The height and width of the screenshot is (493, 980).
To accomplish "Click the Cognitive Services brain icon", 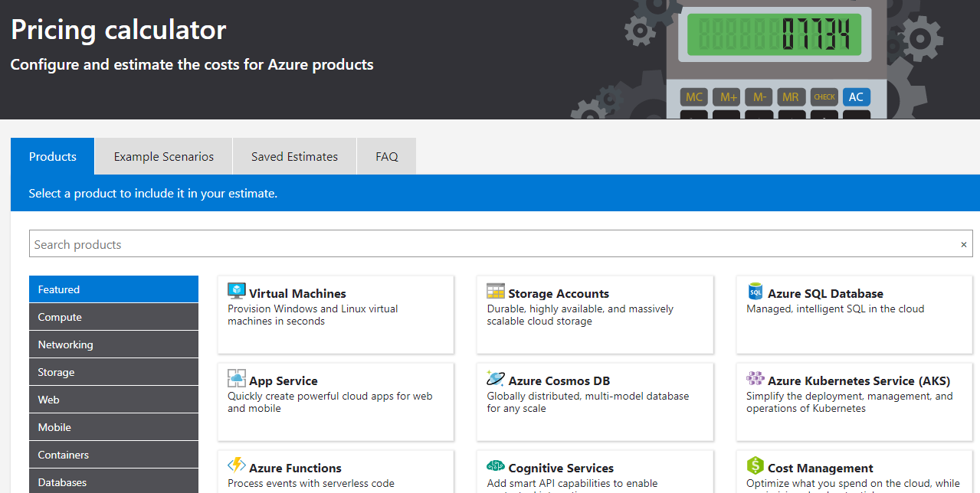I will click(496, 465).
